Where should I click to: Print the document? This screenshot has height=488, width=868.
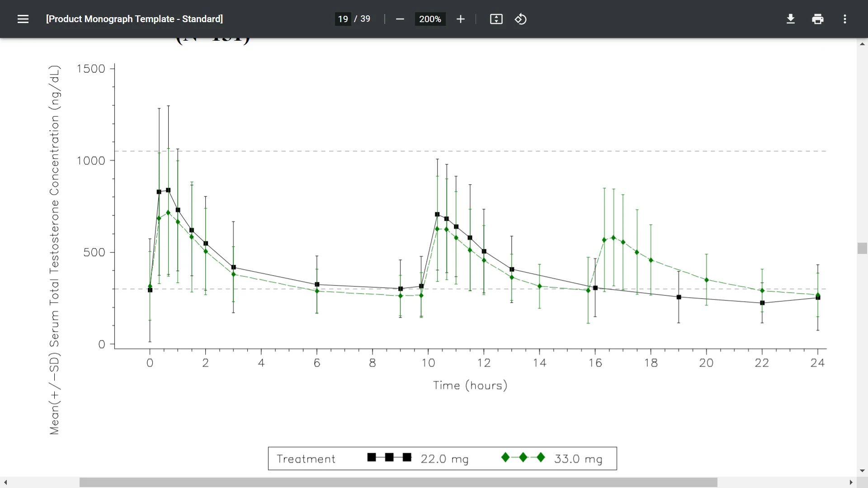click(817, 19)
